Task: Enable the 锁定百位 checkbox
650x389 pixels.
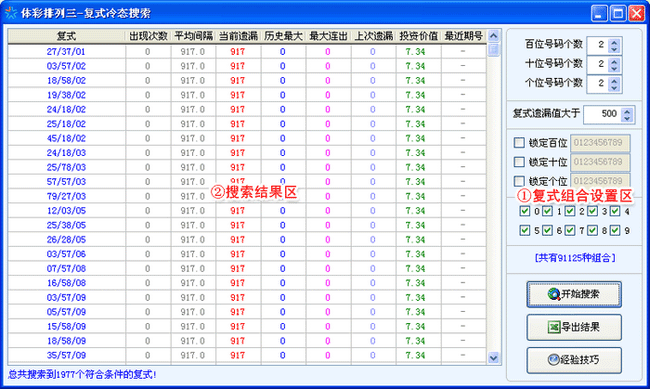Action: coord(519,143)
